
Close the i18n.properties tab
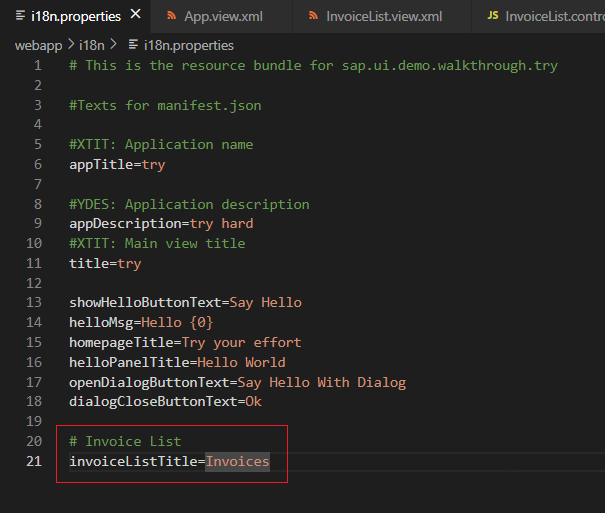tap(135, 14)
